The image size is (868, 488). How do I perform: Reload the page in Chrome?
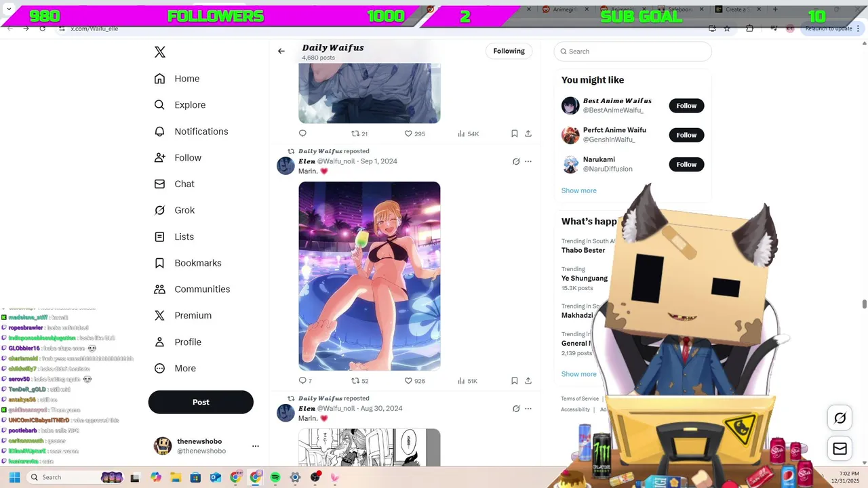43,28
